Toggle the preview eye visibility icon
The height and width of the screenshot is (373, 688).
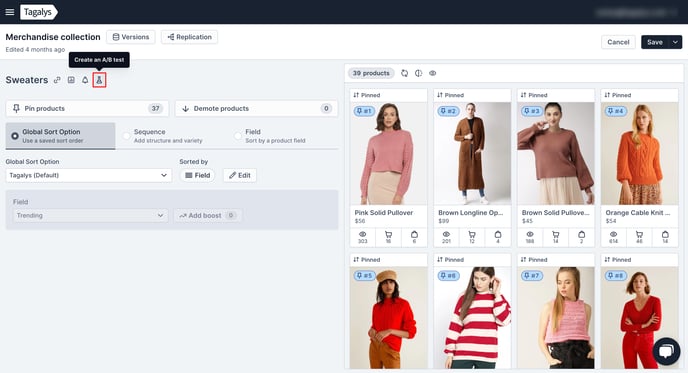coord(433,73)
